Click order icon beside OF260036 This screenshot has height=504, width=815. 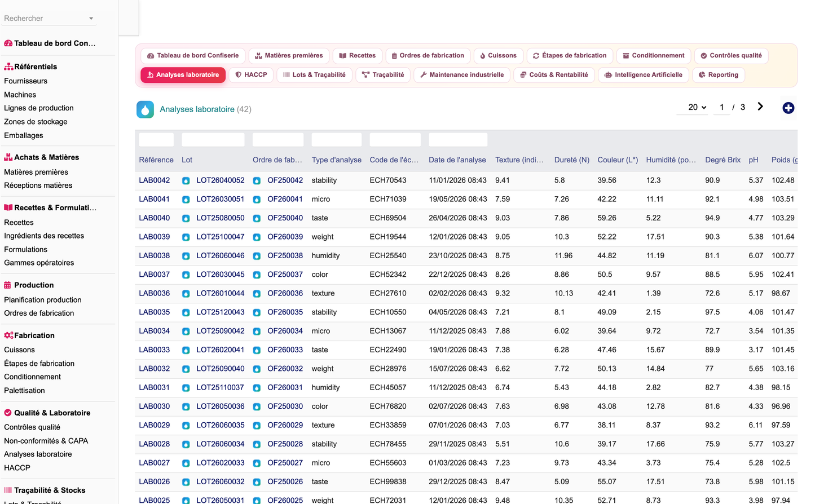coord(257,294)
